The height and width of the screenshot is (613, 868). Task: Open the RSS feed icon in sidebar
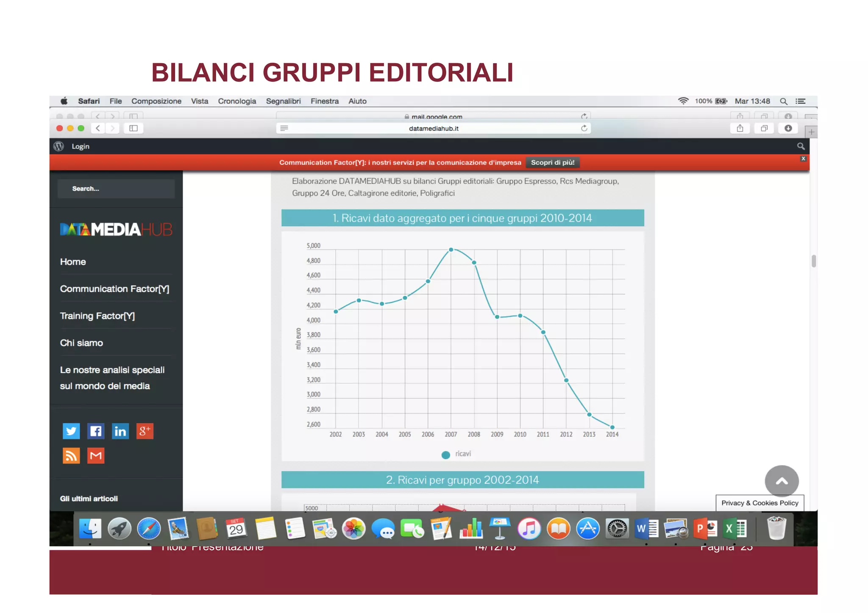pos(71,456)
